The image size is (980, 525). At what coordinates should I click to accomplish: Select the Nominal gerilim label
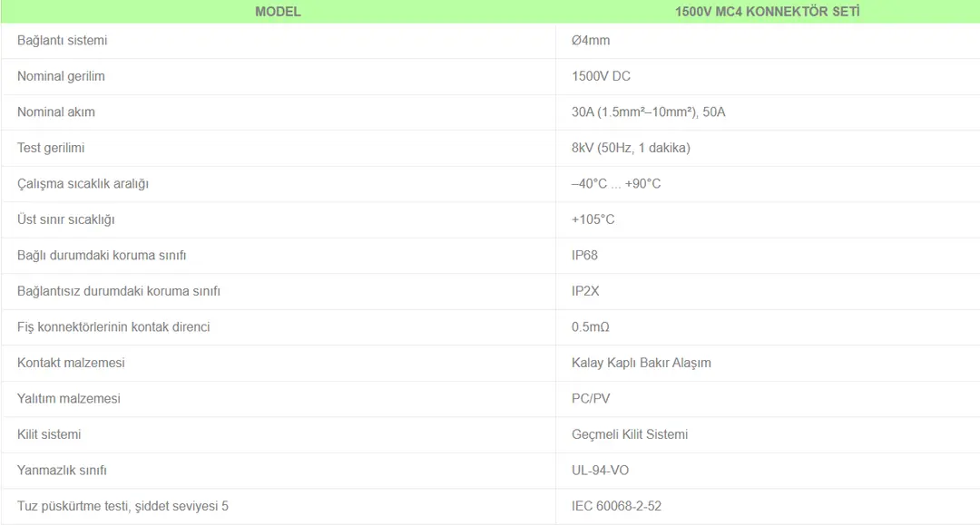point(61,76)
